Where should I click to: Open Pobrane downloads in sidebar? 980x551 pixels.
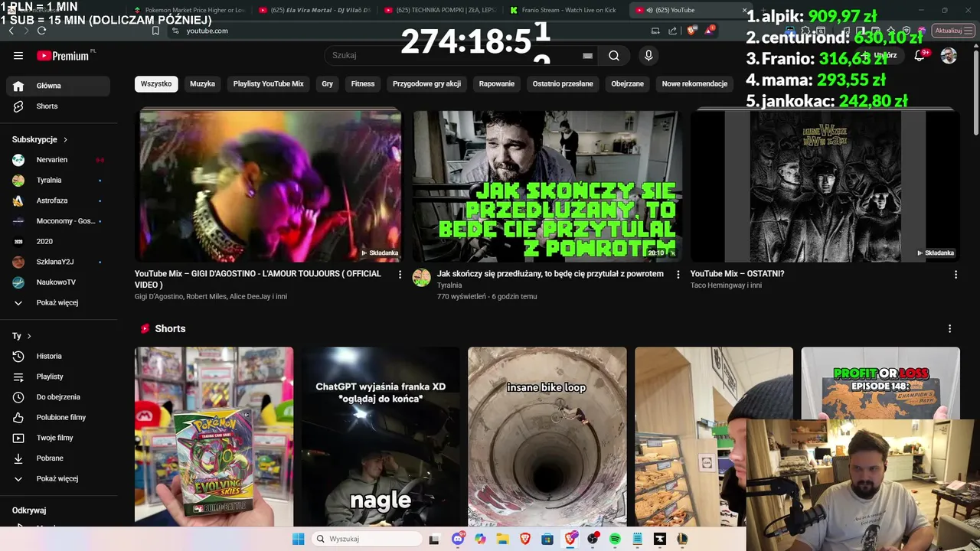58,458
